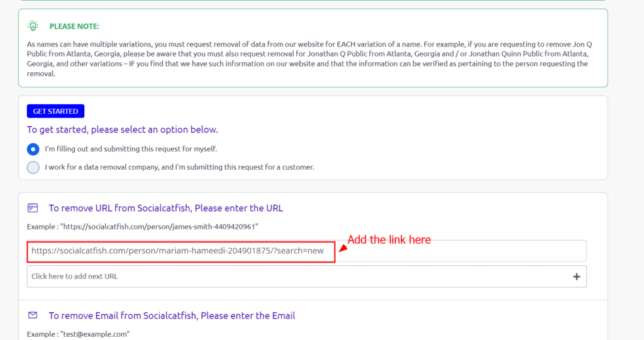Click the GET STARTED button
Image resolution: width=644 pixels, height=340 pixels.
coord(55,111)
